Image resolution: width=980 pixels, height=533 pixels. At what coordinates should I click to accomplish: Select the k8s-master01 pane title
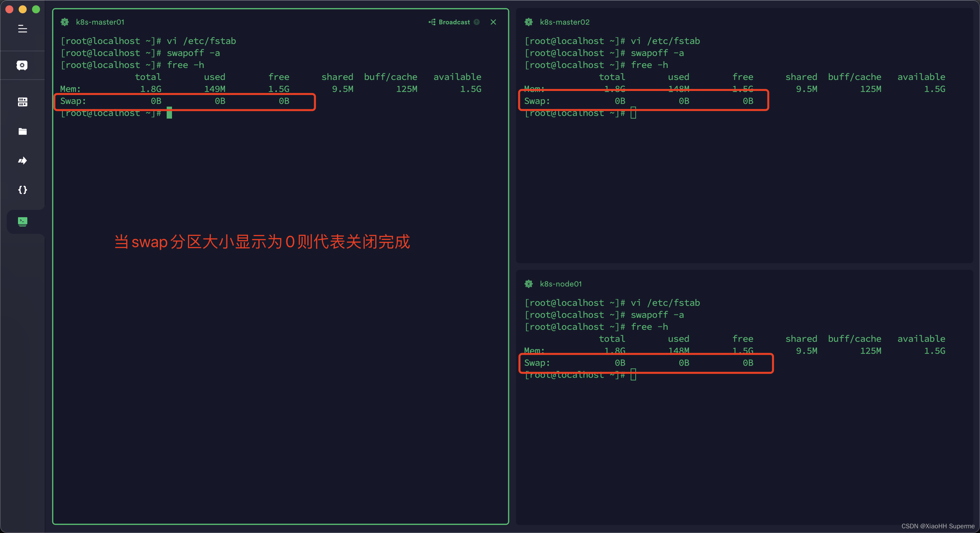[100, 22]
